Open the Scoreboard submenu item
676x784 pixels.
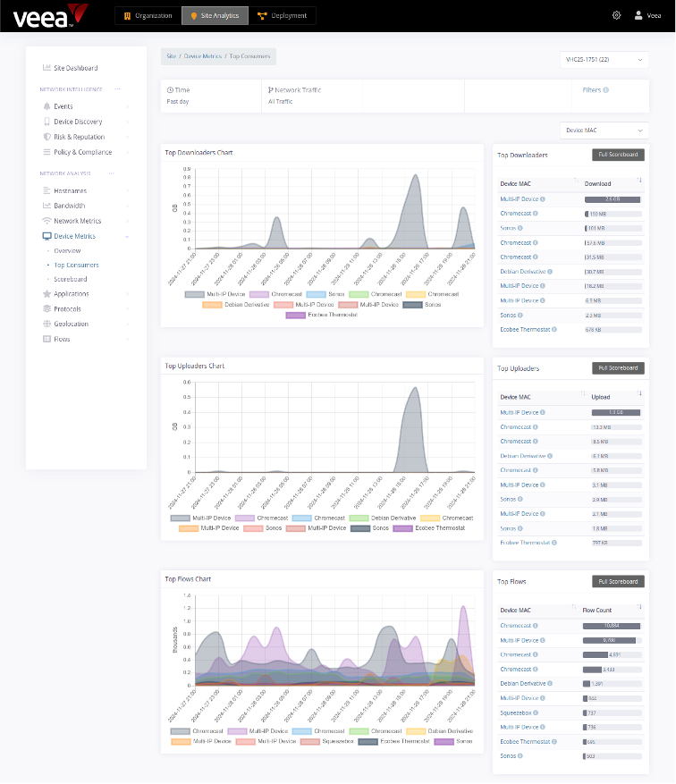pos(70,279)
